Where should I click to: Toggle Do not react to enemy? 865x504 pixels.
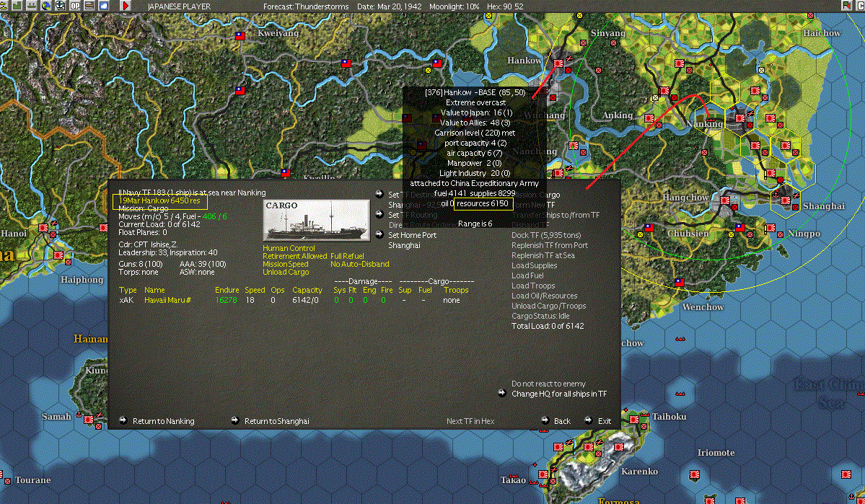(548, 384)
